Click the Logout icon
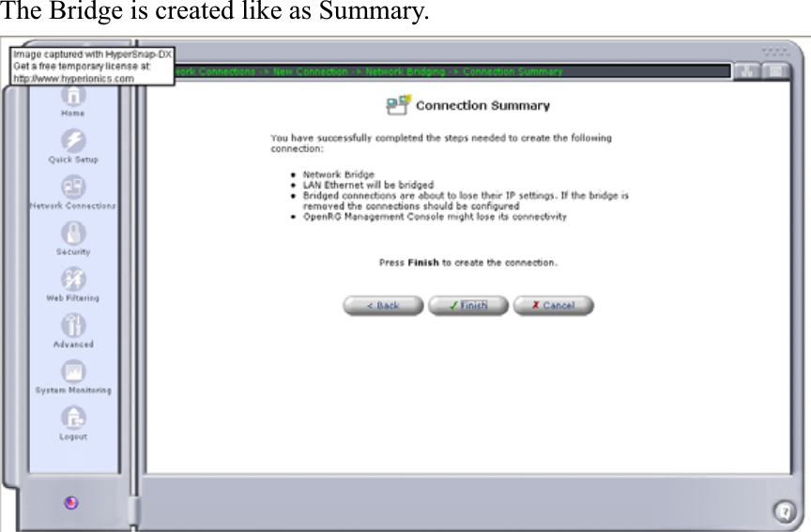 (x=73, y=418)
